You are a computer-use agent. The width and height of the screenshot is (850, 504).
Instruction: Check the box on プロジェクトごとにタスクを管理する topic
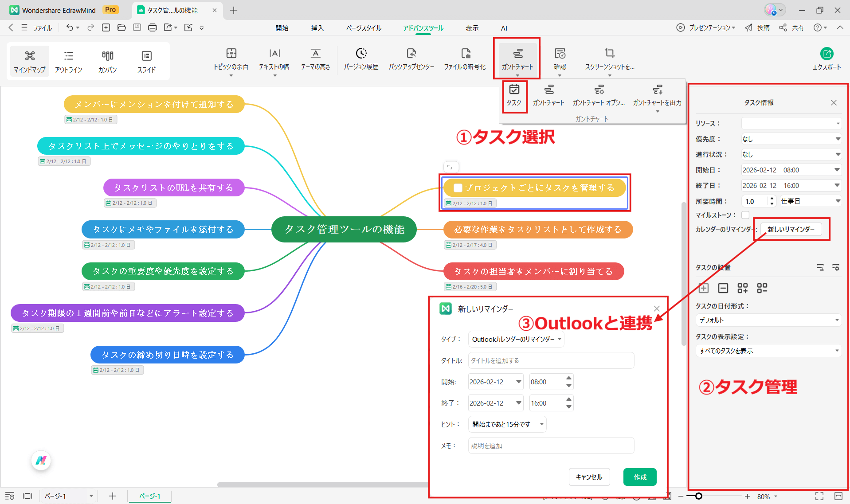[458, 188]
